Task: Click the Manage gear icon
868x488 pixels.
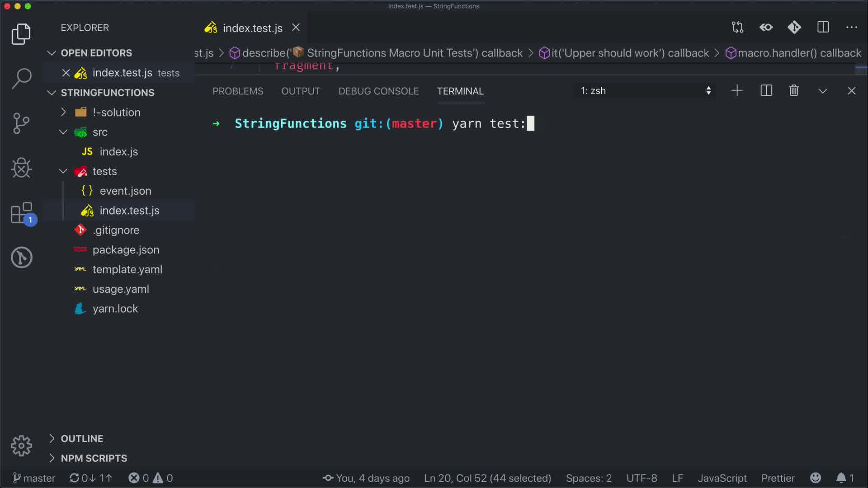Action: click(21, 446)
